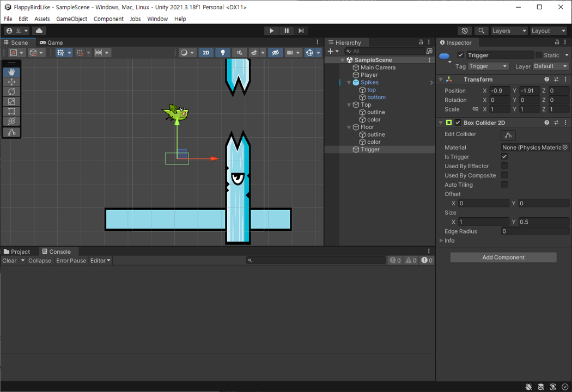
Task: Open the Component menu
Action: [108, 19]
